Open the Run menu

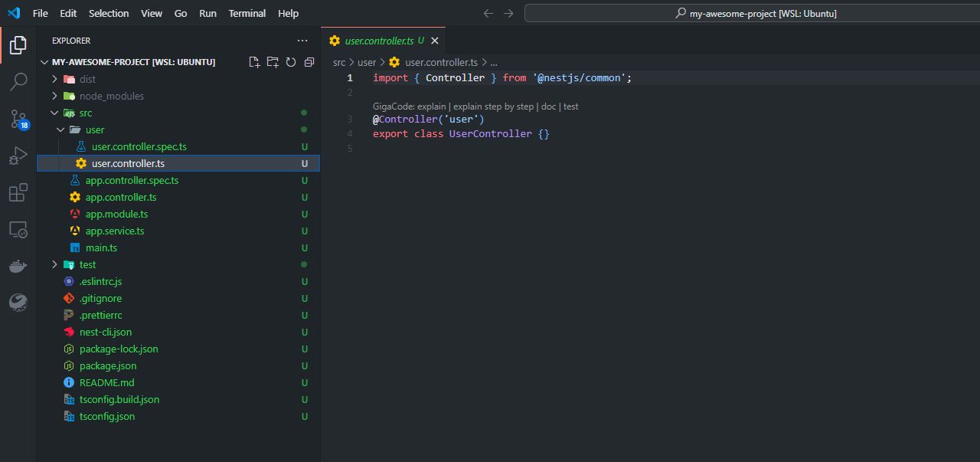point(207,13)
